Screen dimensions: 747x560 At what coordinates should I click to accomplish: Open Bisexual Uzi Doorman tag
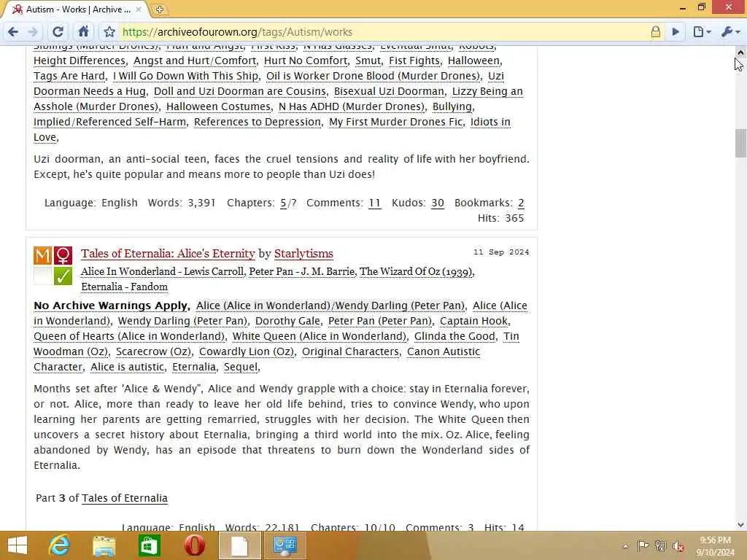389,91
